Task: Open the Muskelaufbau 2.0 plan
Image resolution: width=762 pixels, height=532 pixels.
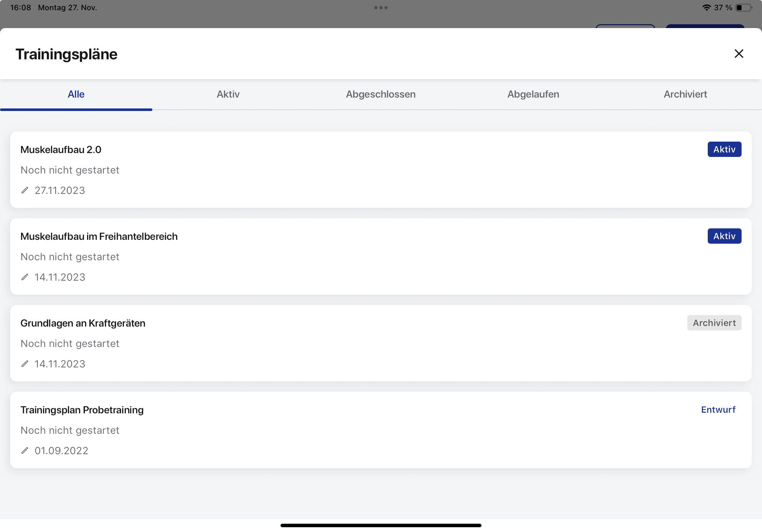Action: pos(381,170)
